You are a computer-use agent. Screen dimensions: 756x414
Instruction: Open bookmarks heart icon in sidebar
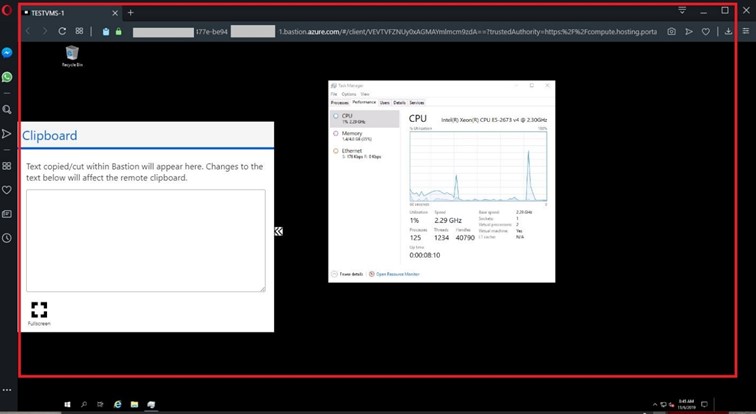(x=7, y=190)
